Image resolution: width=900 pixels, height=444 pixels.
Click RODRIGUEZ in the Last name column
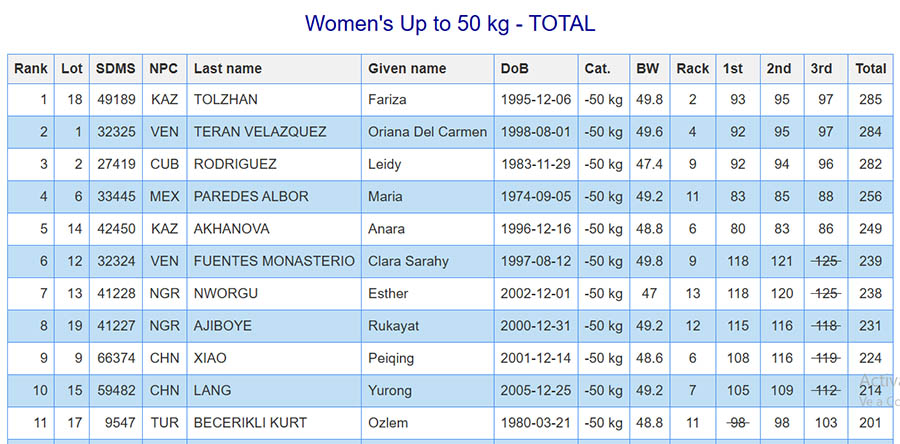[x=235, y=164]
